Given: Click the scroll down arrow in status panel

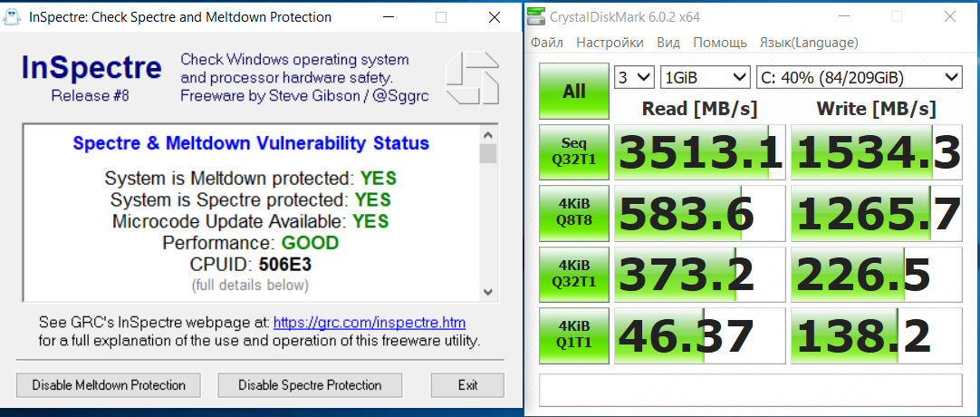Looking at the screenshot, I should [488, 292].
